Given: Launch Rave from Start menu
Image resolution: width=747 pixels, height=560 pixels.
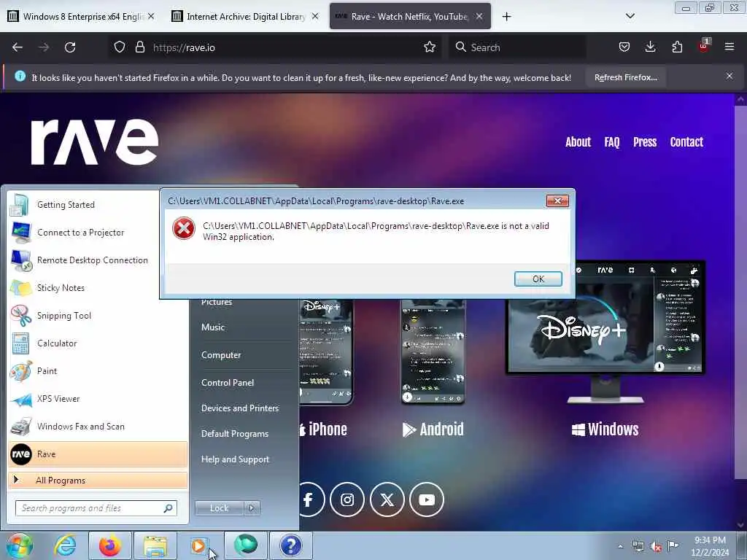Looking at the screenshot, I should (x=98, y=454).
